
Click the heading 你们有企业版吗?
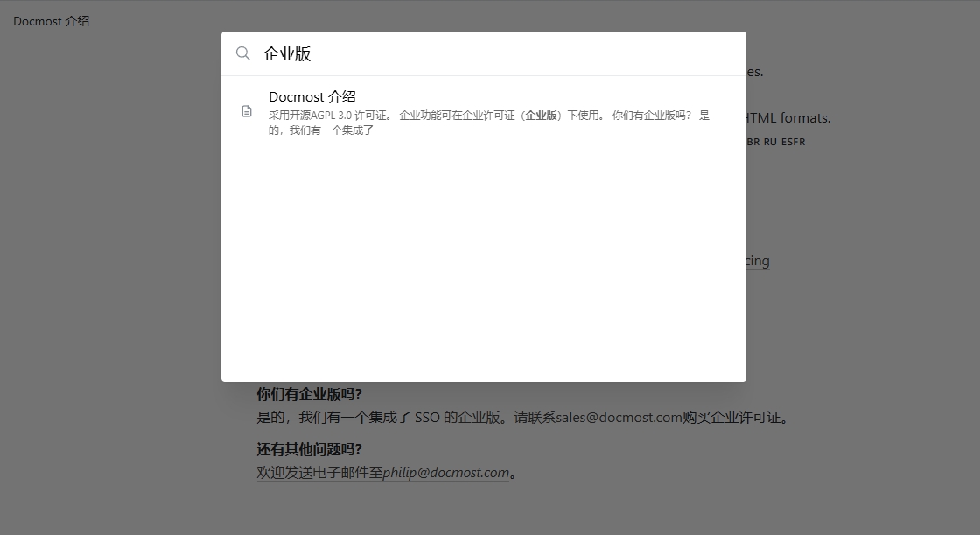click(x=309, y=394)
